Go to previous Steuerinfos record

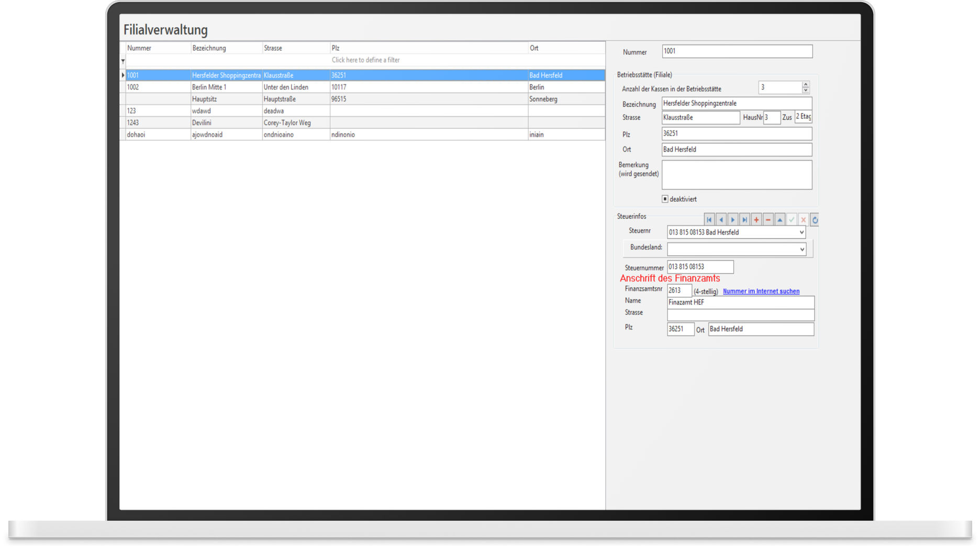(x=721, y=220)
